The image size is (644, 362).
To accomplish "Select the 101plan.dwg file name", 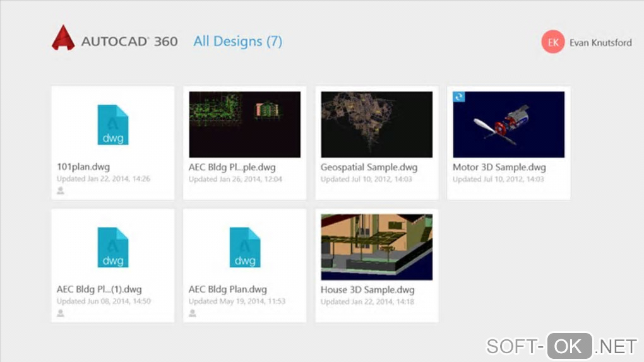I will (x=83, y=166).
